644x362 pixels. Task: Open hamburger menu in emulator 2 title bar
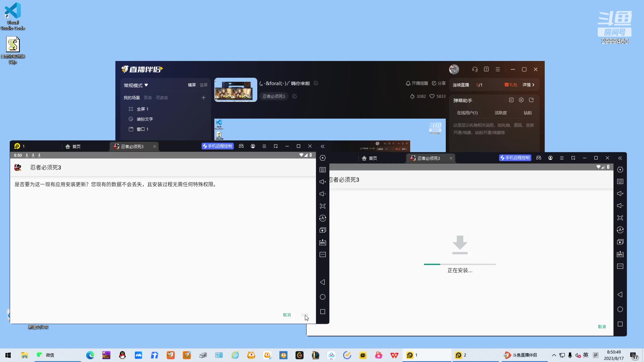(x=562, y=158)
